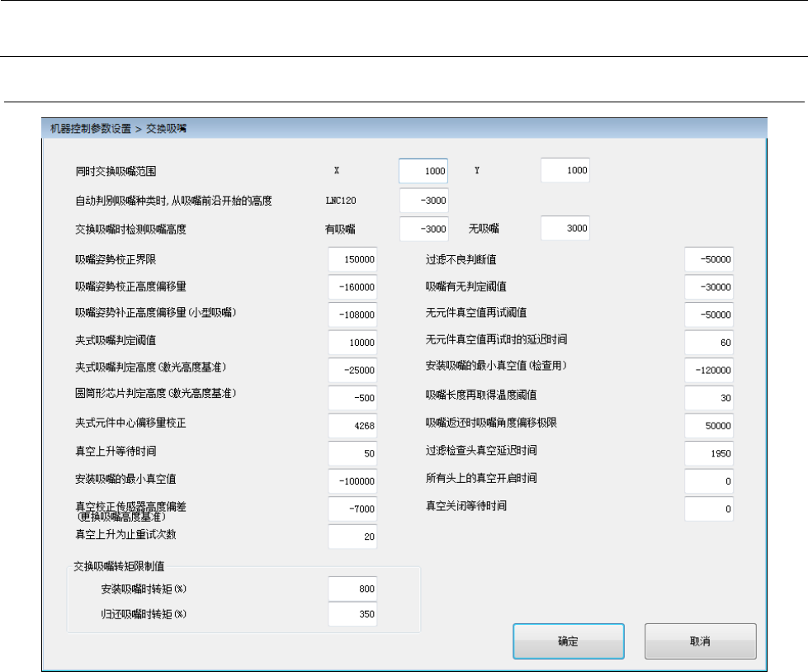Click the 交换吸嘴时检测吸嘴高度 label
808x672 pixels.
click(x=130, y=230)
